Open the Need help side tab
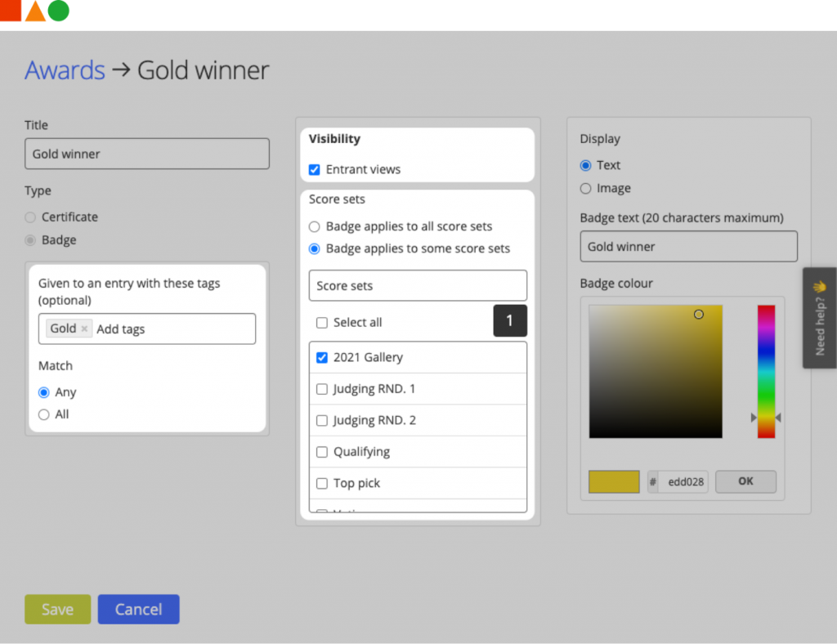Image resolution: width=837 pixels, height=644 pixels. point(819,318)
